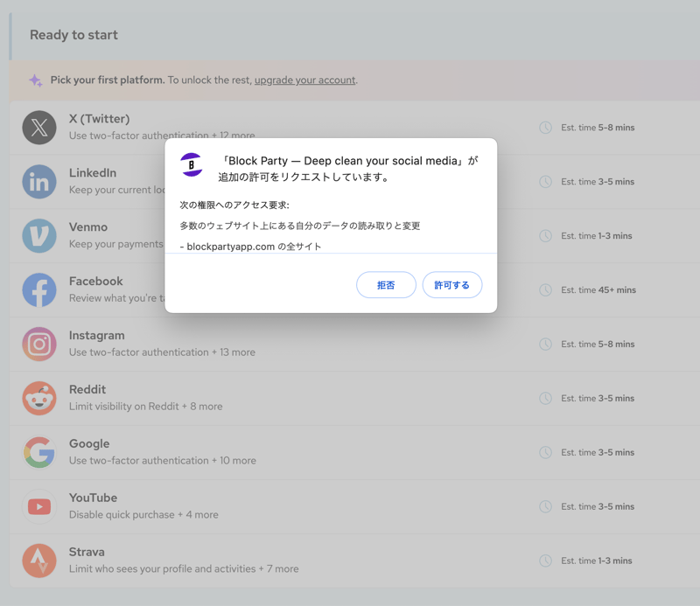Viewport: 700px width, 606px height.
Task: Deny the permission request with 拒否
Action: click(x=386, y=285)
